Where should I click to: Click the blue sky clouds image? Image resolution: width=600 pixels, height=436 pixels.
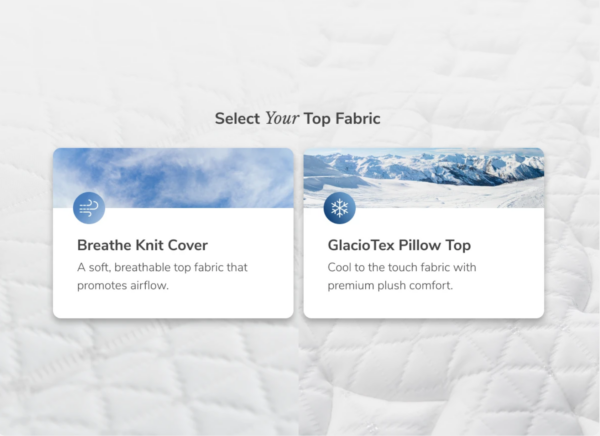click(173, 178)
